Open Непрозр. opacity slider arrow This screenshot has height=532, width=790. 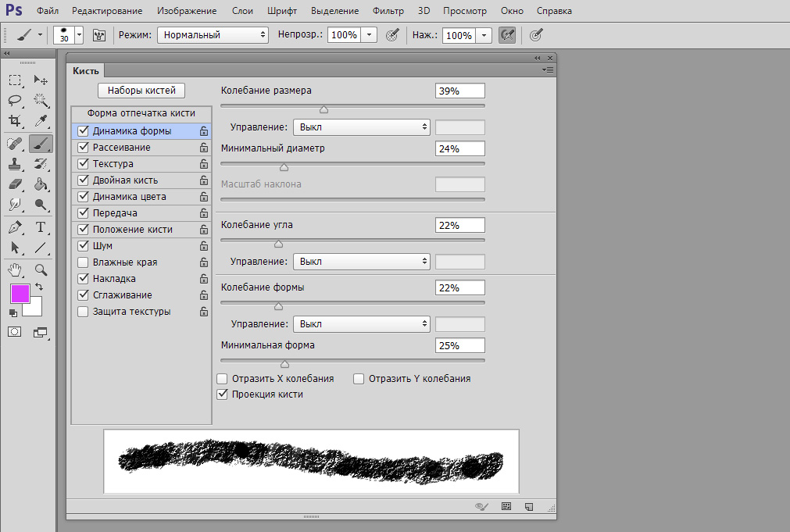coord(369,34)
